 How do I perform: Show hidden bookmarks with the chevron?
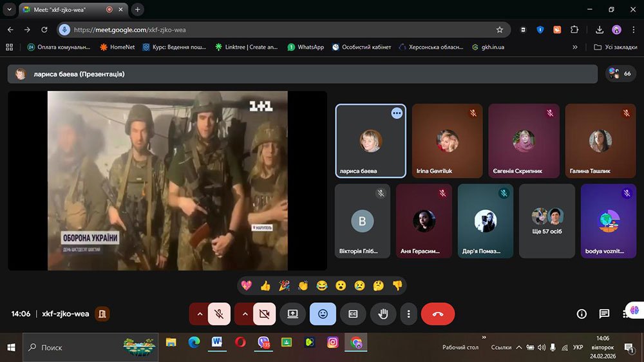point(575,47)
